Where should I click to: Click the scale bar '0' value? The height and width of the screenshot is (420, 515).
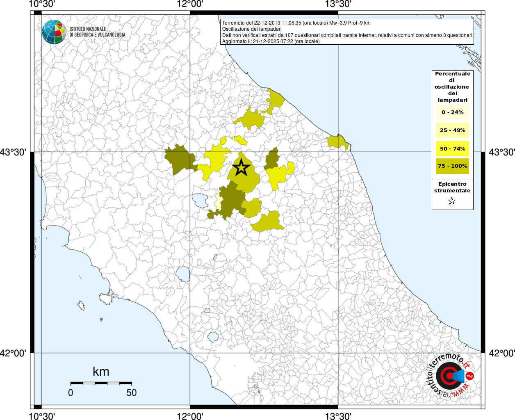pos(71,393)
